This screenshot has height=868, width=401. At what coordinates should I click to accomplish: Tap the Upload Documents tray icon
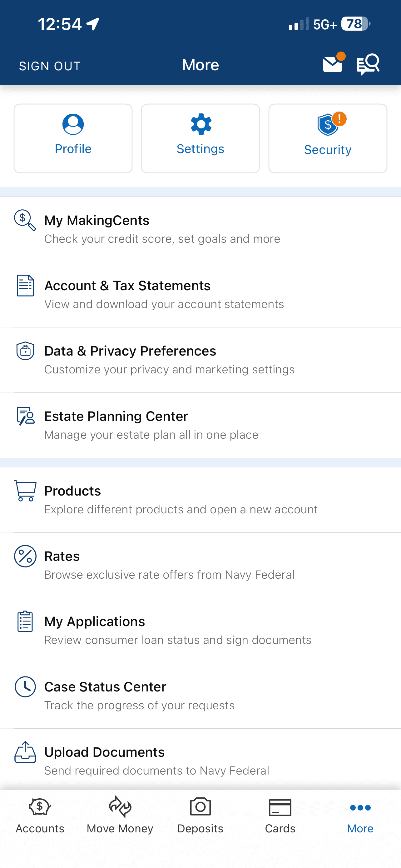pyautogui.click(x=25, y=752)
